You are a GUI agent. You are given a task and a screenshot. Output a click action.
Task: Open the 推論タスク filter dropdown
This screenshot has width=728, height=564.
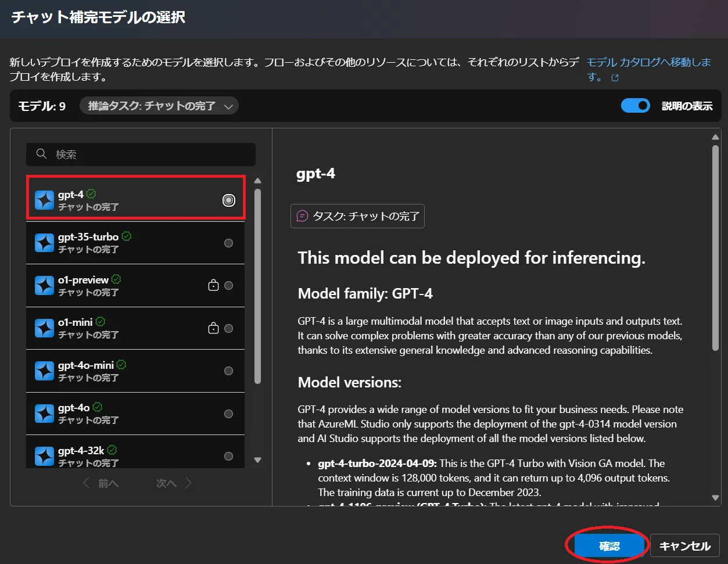pyautogui.click(x=159, y=106)
